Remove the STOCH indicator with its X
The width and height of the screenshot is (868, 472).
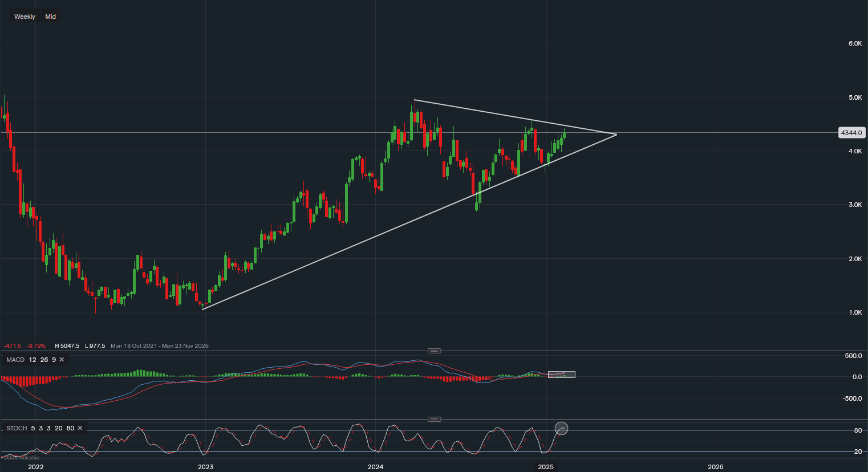80,428
